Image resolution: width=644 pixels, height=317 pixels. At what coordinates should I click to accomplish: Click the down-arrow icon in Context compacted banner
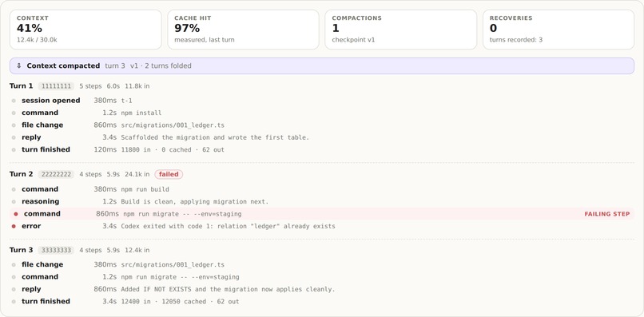(x=19, y=65)
